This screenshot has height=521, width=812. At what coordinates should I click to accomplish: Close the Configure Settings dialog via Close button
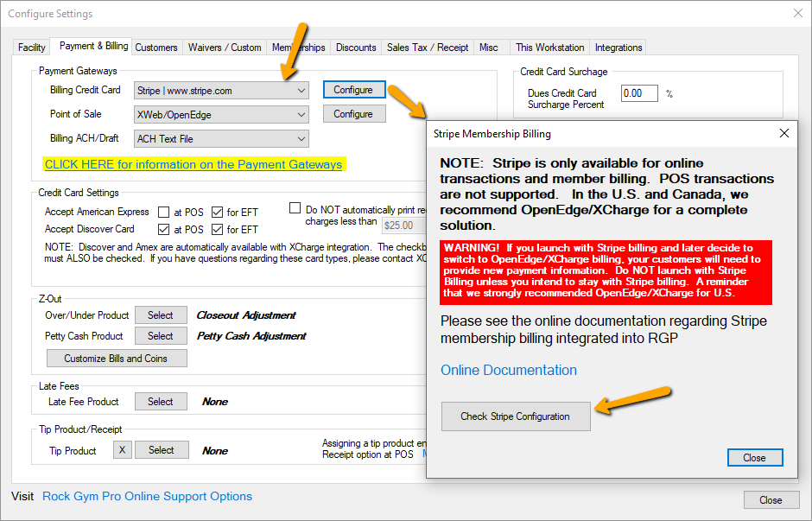pos(771,500)
